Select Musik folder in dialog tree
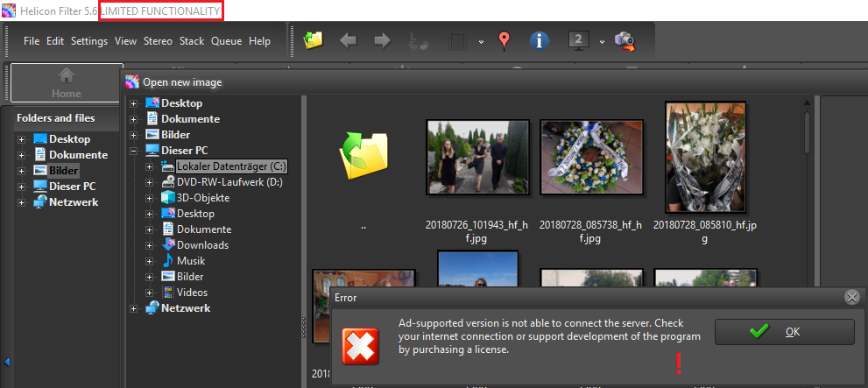The image size is (868, 388). (x=191, y=261)
